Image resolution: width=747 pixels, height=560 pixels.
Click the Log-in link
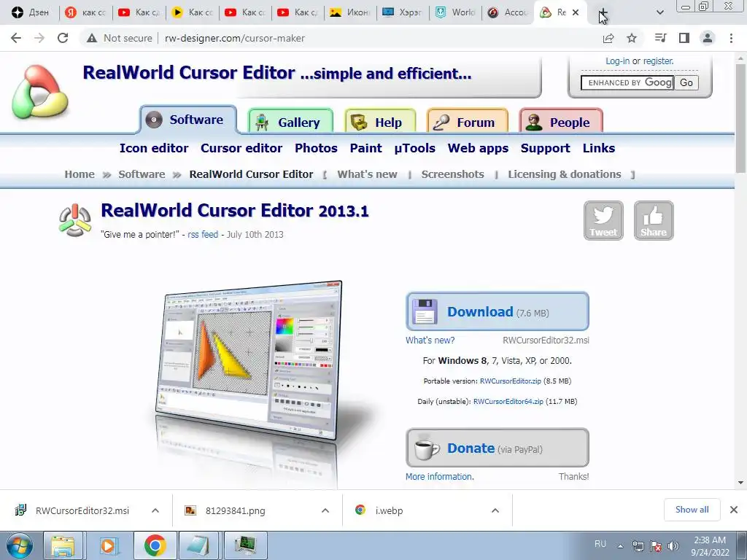tap(617, 61)
